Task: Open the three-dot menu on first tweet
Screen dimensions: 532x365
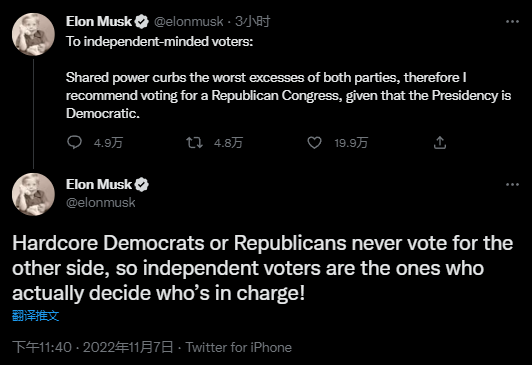Action: coord(512,21)
